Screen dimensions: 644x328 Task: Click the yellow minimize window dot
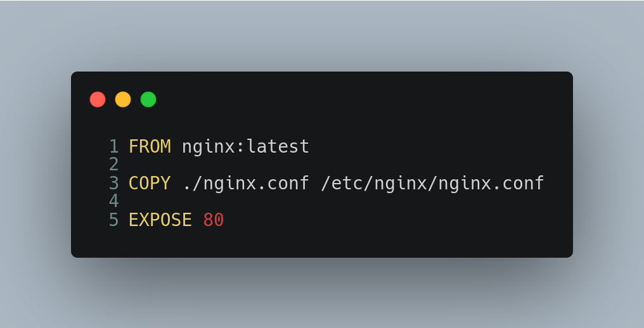click(123, 99)
